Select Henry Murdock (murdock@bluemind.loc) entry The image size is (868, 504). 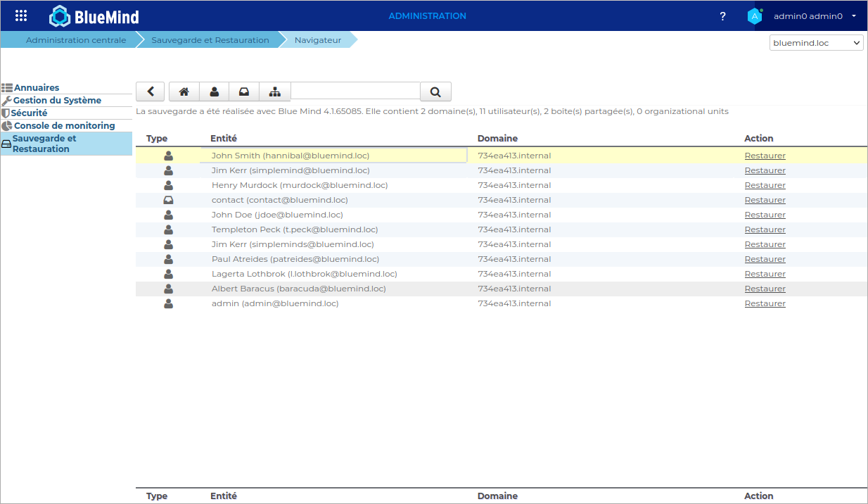tap(300, 185)
